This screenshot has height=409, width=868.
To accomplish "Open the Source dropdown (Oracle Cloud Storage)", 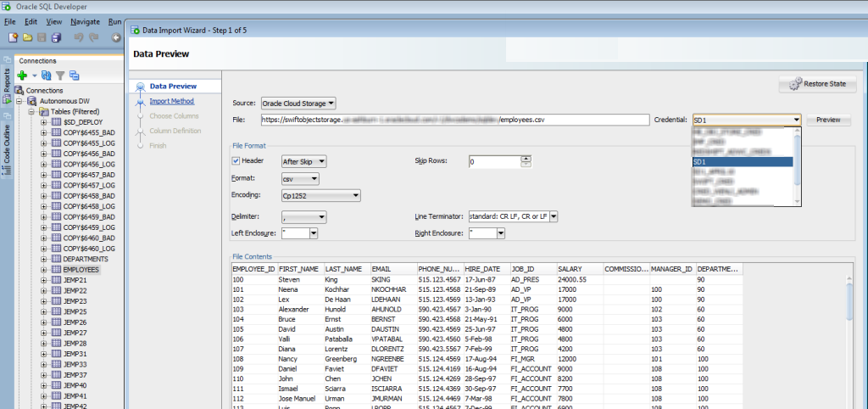I will click(x=298, y=104).
